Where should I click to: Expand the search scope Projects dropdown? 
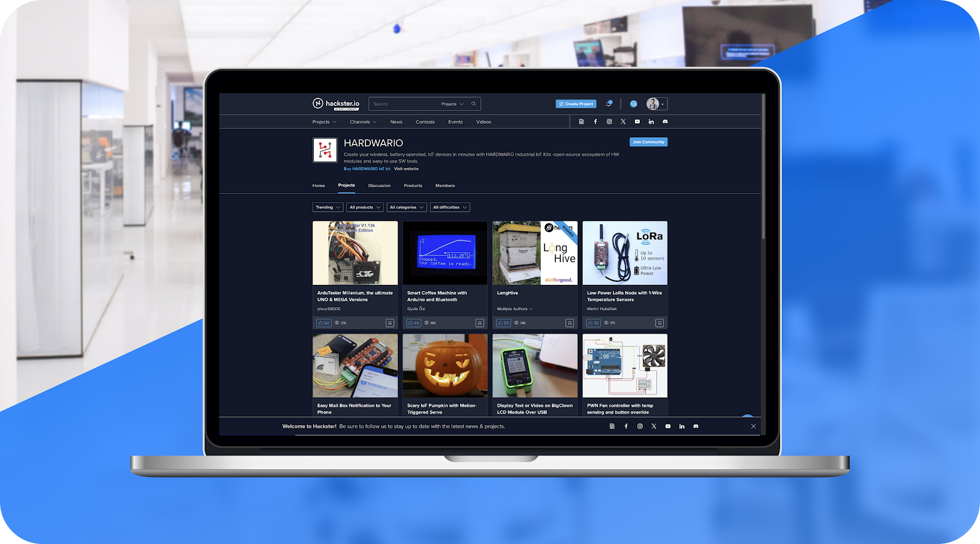pyautogui.click(x=452, y=104)
